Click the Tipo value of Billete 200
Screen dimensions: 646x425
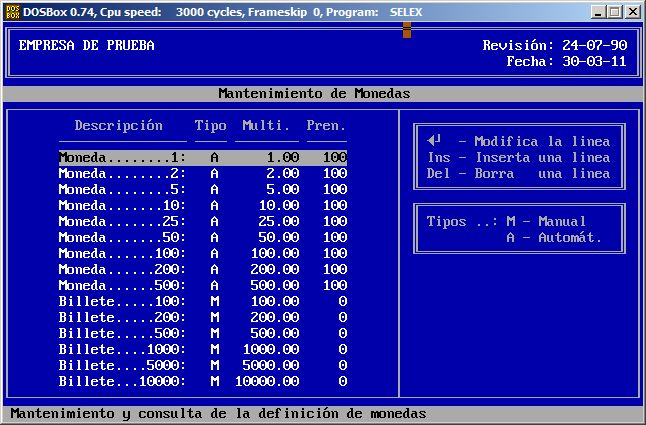214,318
